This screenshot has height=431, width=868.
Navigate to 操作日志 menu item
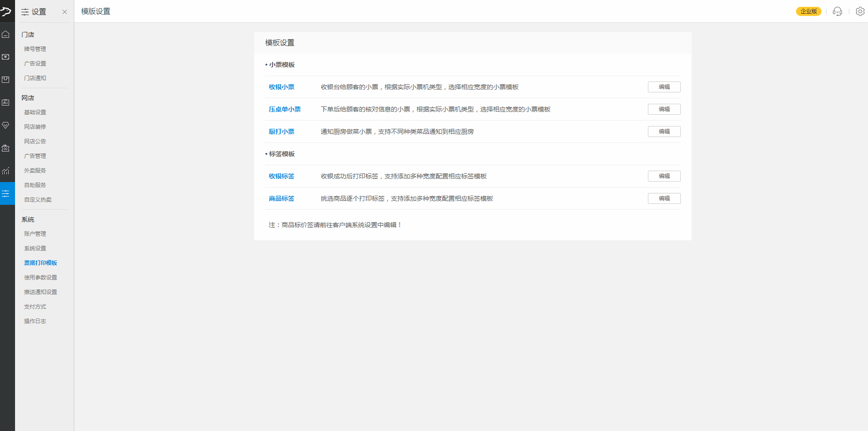[x=35, y=321]
